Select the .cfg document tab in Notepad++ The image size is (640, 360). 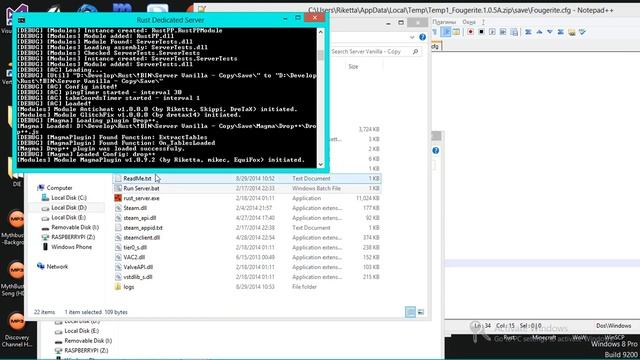point(436,46)
